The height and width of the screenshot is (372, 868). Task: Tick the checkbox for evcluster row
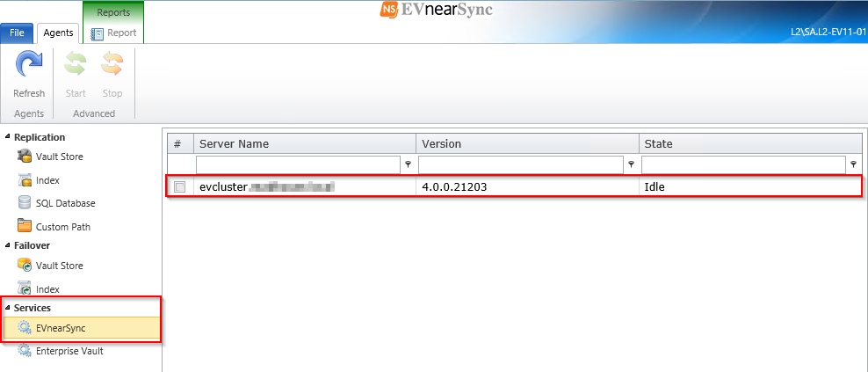coord(180,187)
